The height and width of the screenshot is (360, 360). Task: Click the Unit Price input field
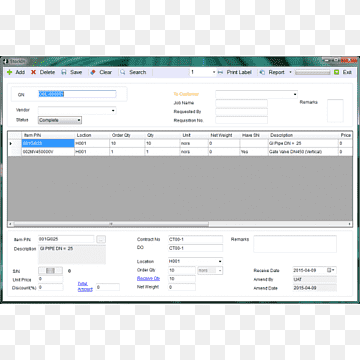tap(50, 279)
